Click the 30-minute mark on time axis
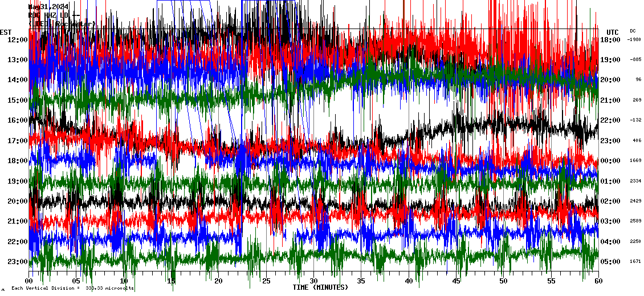This screenshot has height=296, width=644. click(313, 281)
